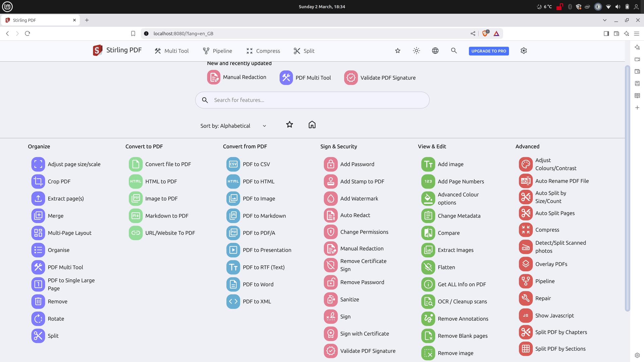Image resolution: width=644 pixels, height=362 pixels.
Task: Click the page vertical scrollbar
Action: [627, 188]
